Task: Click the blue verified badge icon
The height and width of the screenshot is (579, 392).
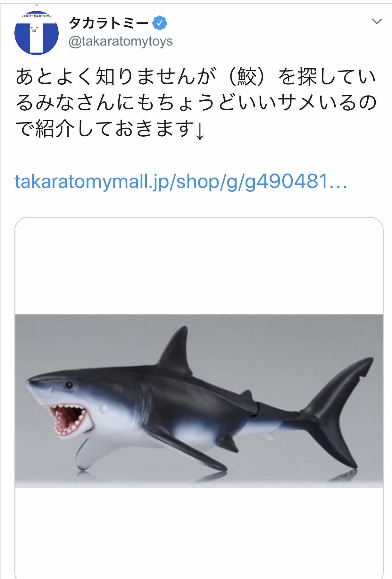Action: coord(159,23)
